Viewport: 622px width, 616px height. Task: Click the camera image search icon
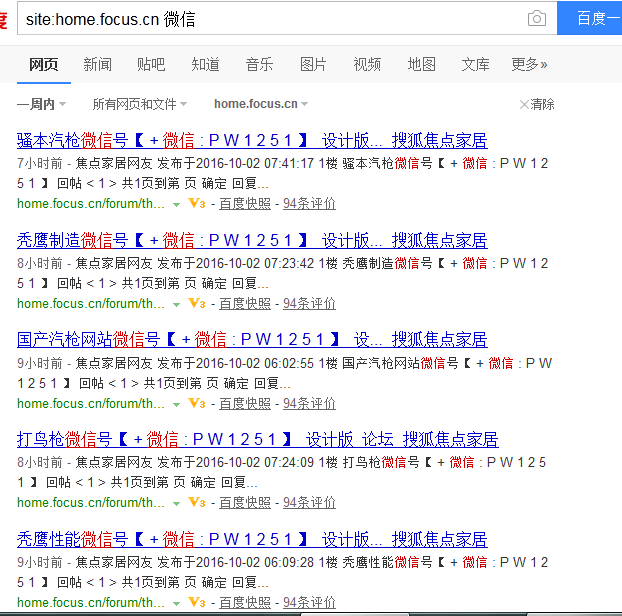click(x=537, y=18)
